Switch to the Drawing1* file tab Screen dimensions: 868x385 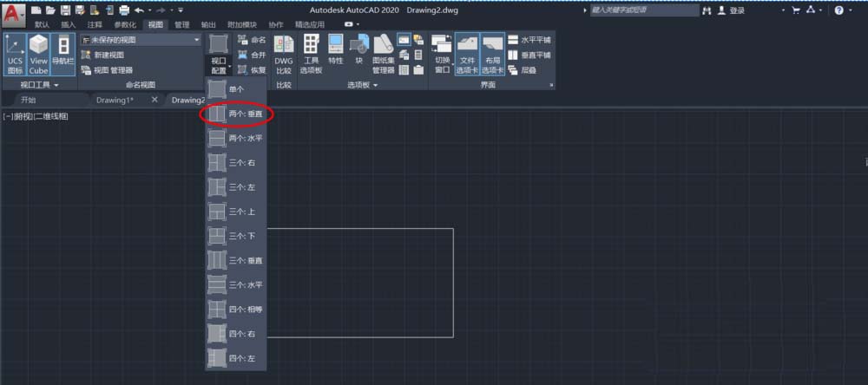[x=114, y=100]
